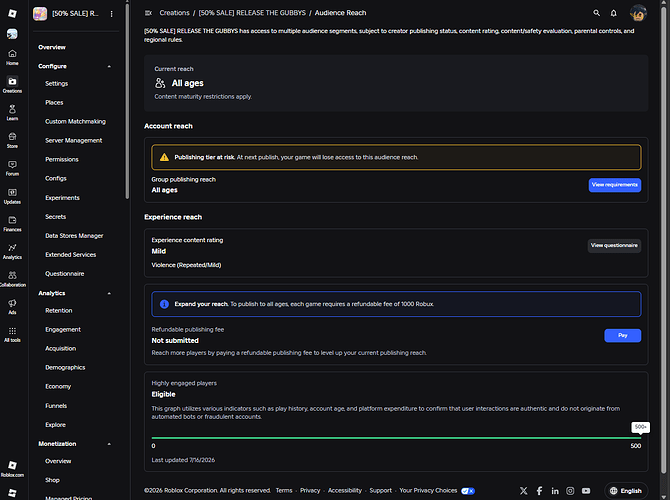Go to RELEASE THE GUBBYS breadcrumb
Image resolution: width=670 pixels, height=500 pixels.
[x=252, y=13]
